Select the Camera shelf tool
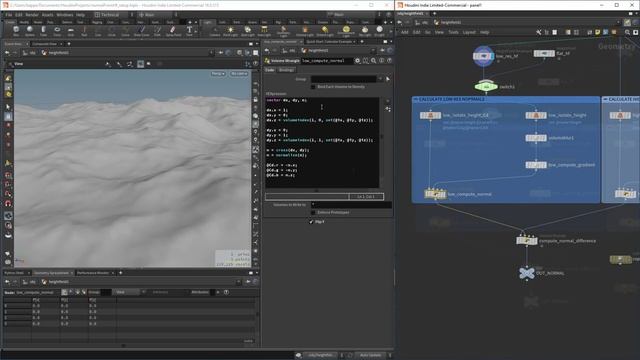Screen dimensions: 640x360 coord(215,31)
